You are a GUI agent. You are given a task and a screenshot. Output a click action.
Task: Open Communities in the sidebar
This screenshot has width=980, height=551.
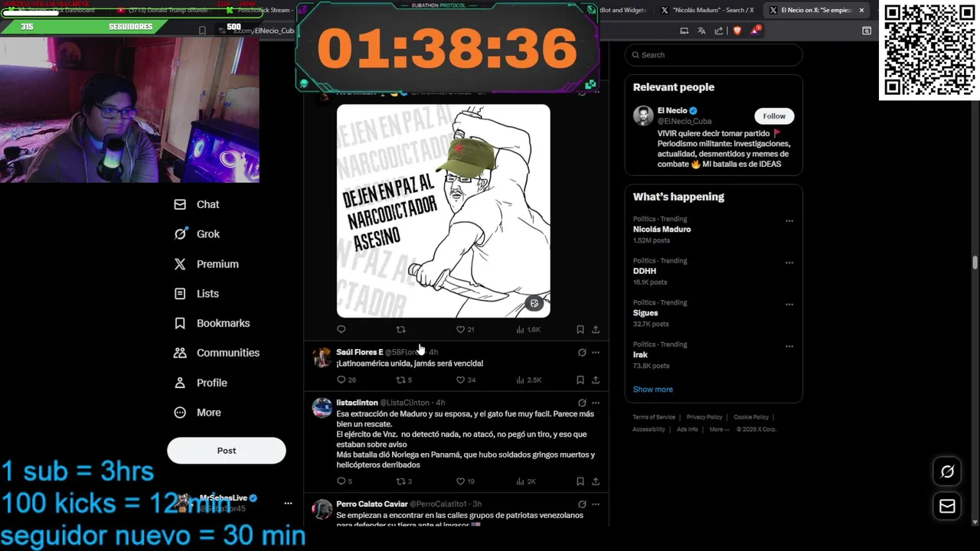pos(216,353)
